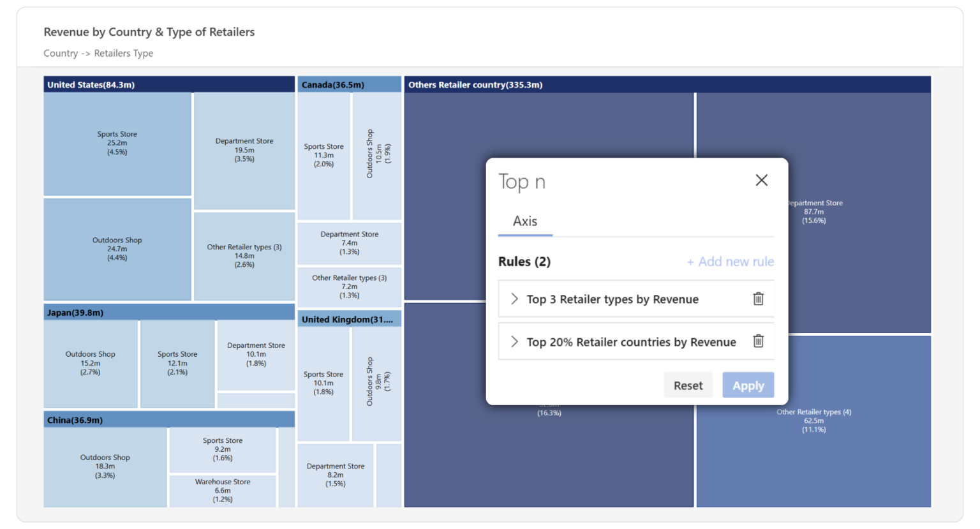This screenshot has width=980, height=529.
Task: Click the Retailers Type breadcrumb label
Action: tap(123, 53)
